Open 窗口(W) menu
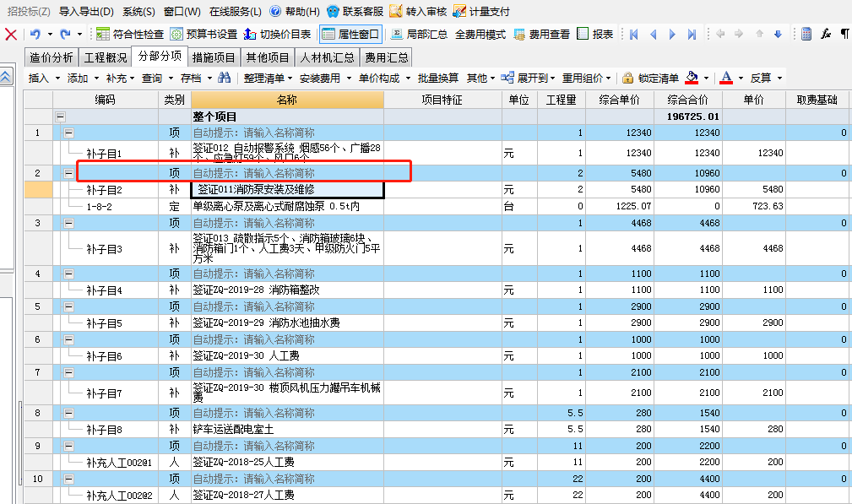The width and height of the screenshot is (852, 504). click(182, 12)
